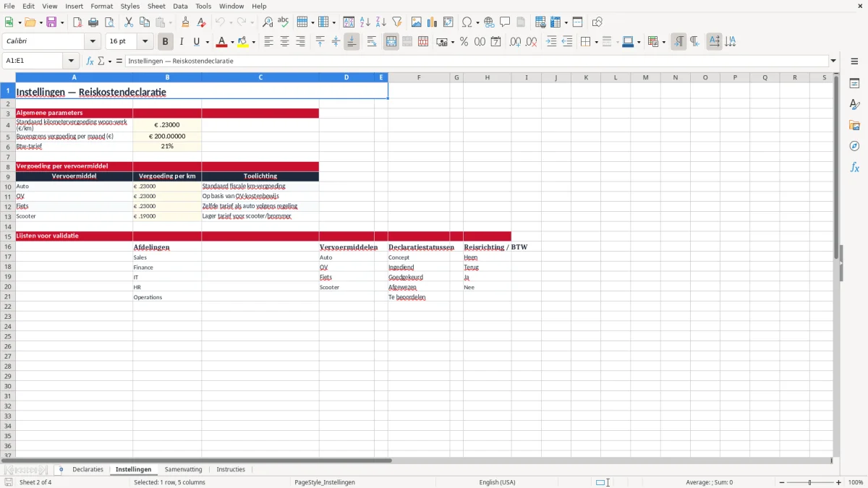Open the sidebar Properties deck
The height and width of the screenshot is (488, 868).
coord(854,84)
